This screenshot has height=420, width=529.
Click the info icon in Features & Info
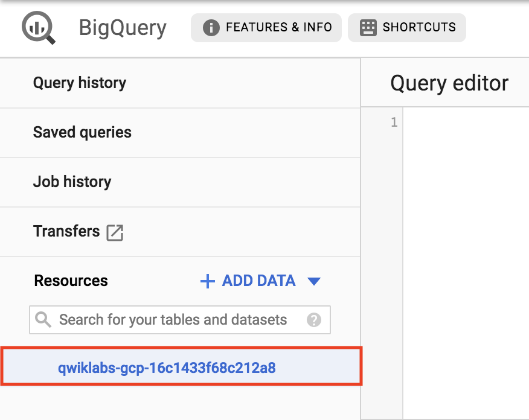pyautogui.click(x=211, y=28)
